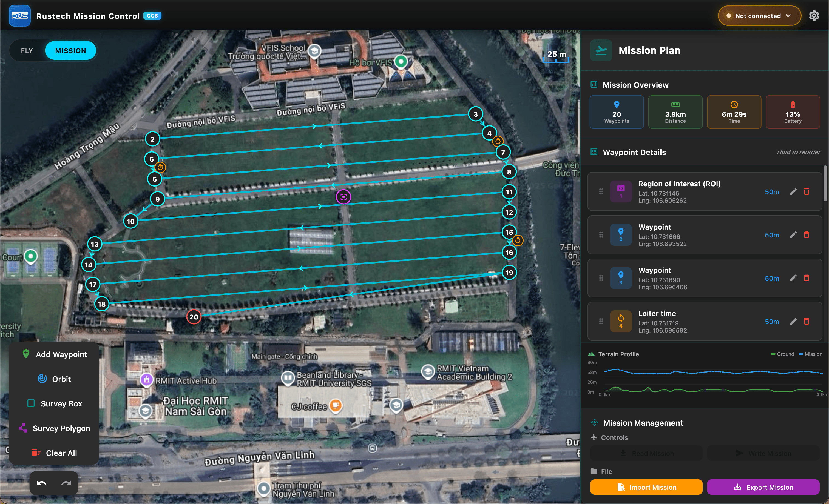Click the loiter timer icon near waypoint 15
The height and width of the screenshot is (504, 829).
(x=518, y=240)
